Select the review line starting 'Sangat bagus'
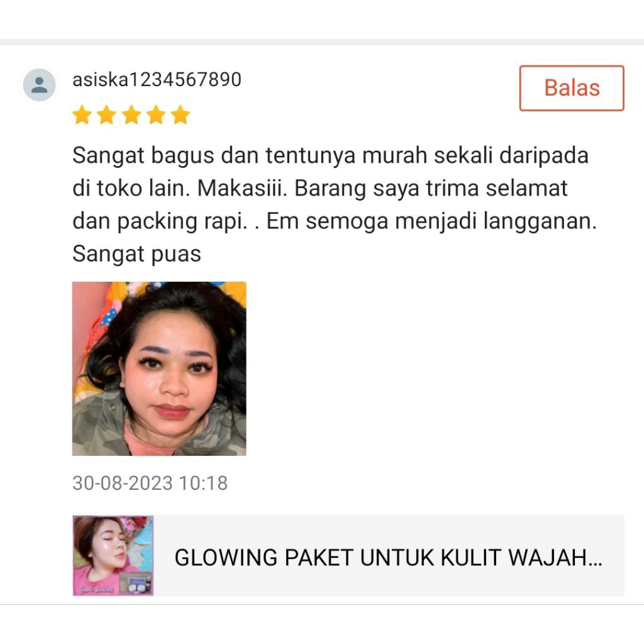The width and height of the screenshot is (644, 644). point(331,156)
